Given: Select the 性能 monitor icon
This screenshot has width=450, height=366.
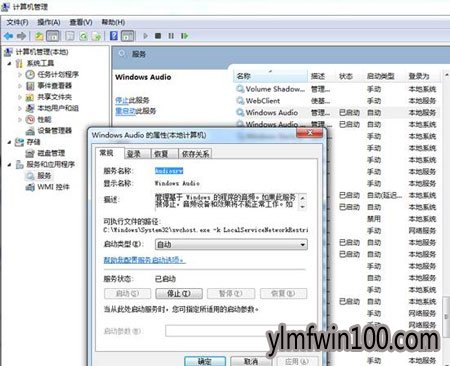Looking at the screenshot, I should point(30,119).
